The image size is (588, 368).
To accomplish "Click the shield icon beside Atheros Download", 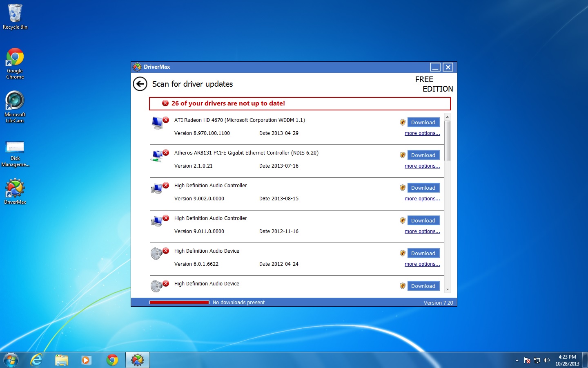I will [x=402, y=155].
